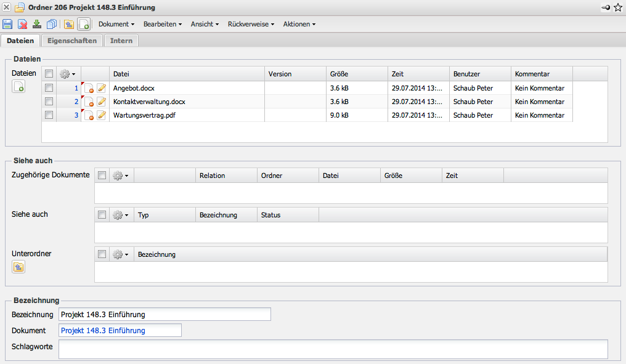Click into the Schlagworte input field
The height and width of the screenshot is (364, 626).
click(x=333, y=349)
